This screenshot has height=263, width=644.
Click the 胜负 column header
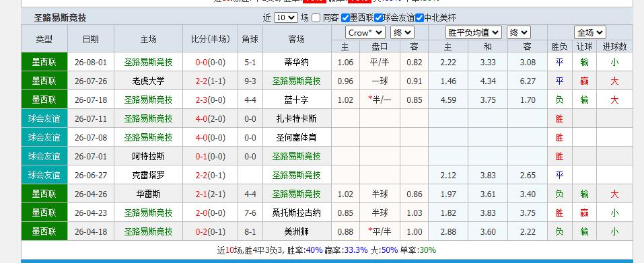[559, 47]
